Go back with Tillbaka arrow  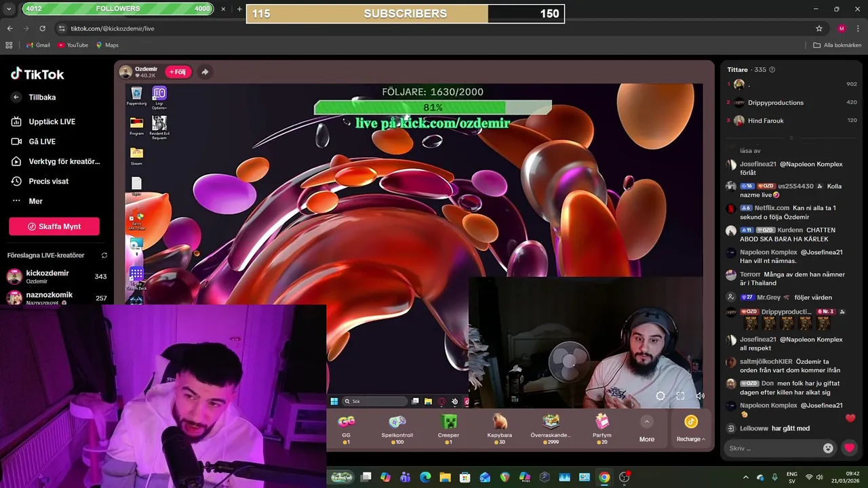pos(16,97)
